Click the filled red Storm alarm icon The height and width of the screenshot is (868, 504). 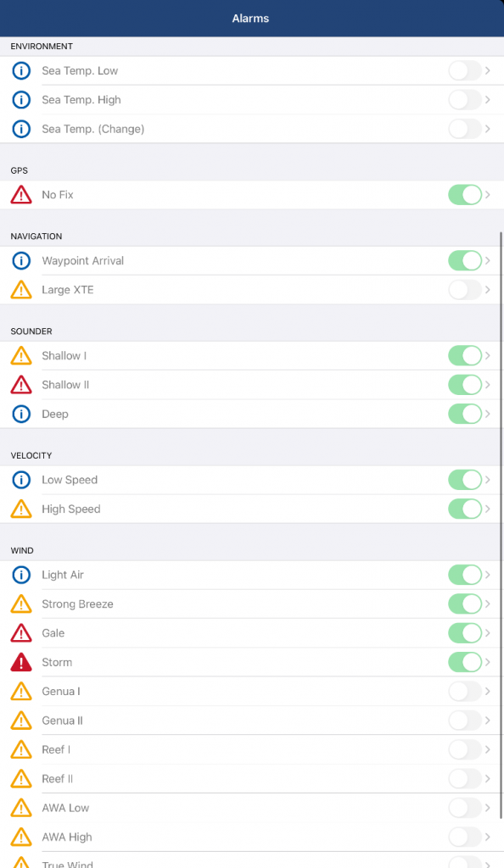click(21, 662)
